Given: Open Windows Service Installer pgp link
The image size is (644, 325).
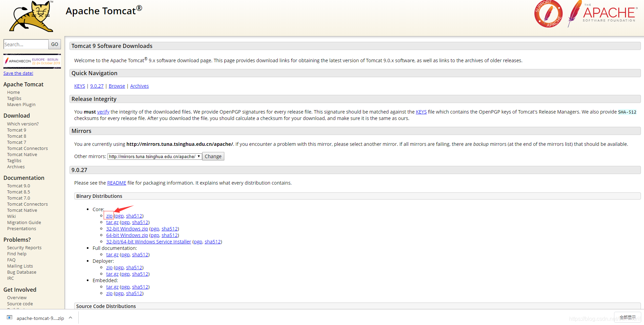Looking at the screenshot, I should click(198, 242).
